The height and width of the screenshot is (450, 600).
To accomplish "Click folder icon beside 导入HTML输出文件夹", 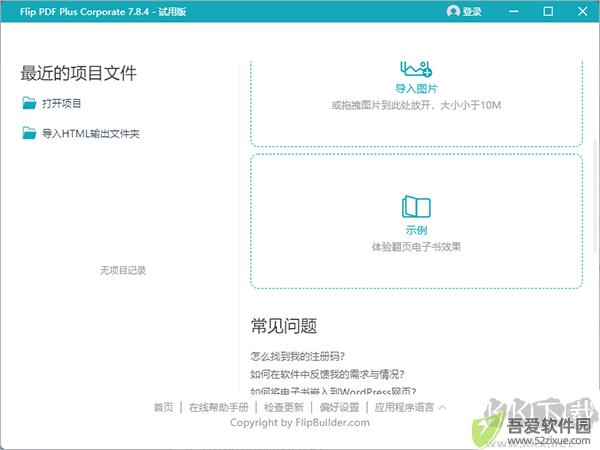I will [x=29, y=133].
